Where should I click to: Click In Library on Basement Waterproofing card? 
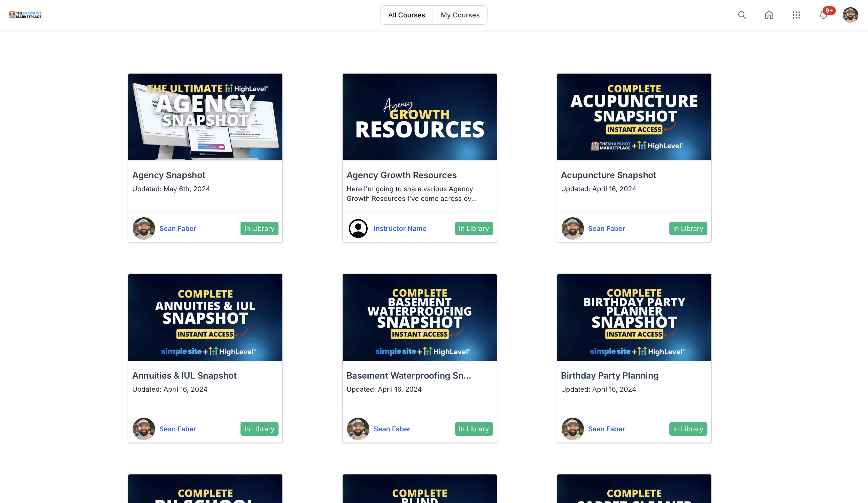[474, 429]
